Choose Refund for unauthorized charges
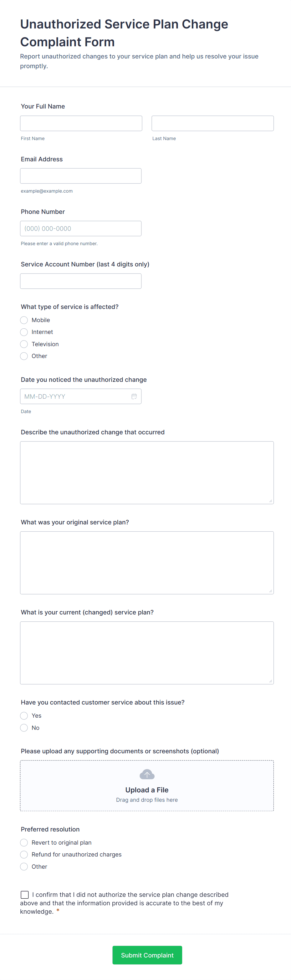Image resolution: width=291 pixels, height=980 pixels. 24,855
